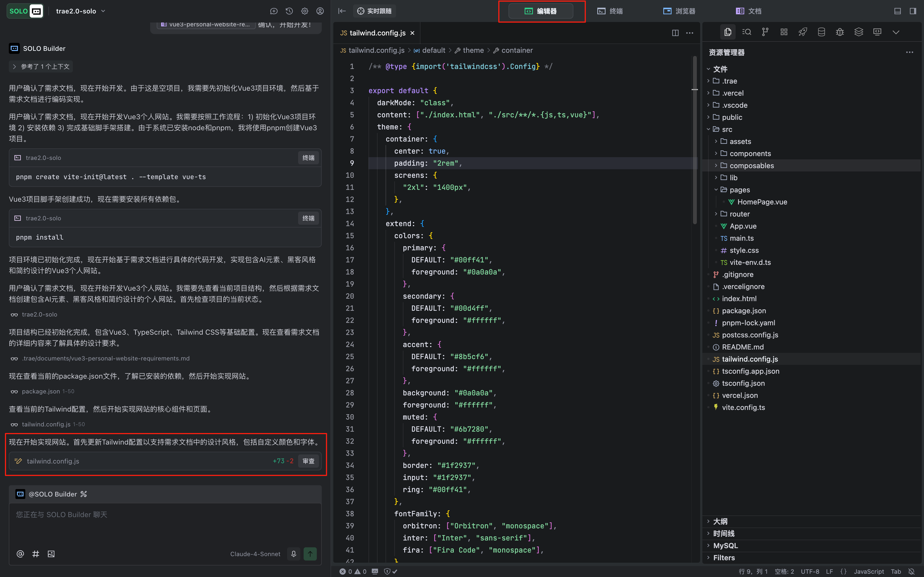
Task: Open the search panel icon
Action: [746, 32]
